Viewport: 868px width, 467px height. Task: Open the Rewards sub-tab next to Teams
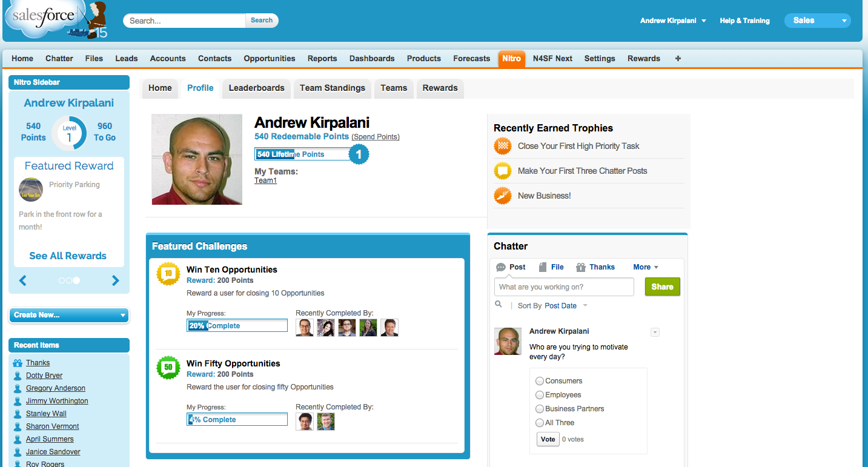440,88
